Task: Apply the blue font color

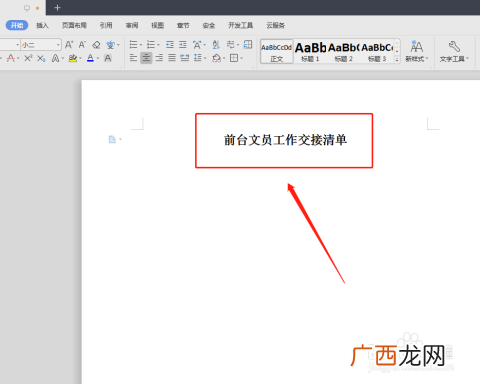Action: (90, 59)
